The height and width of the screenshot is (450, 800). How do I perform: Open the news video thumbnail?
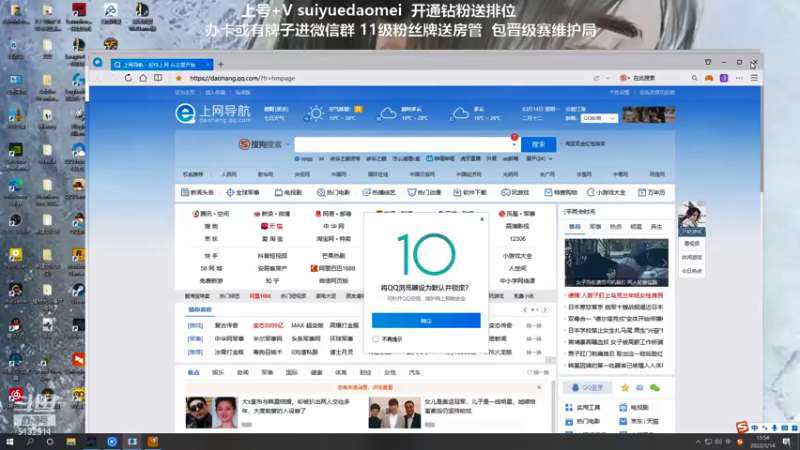point(616,262)
